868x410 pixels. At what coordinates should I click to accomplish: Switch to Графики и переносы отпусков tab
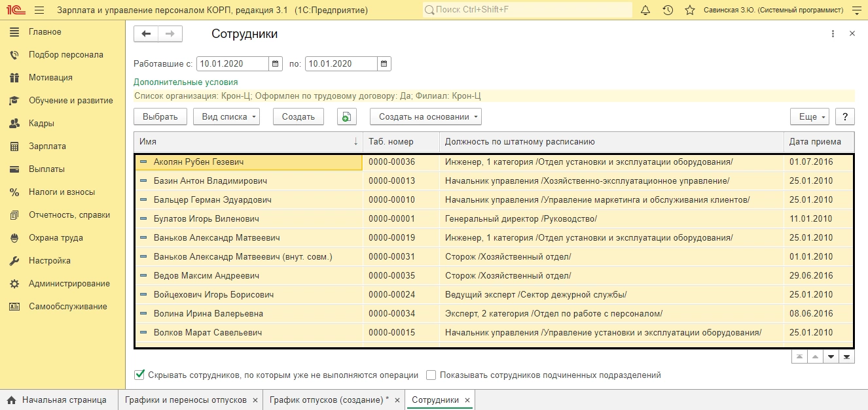[x=185, y=400]
